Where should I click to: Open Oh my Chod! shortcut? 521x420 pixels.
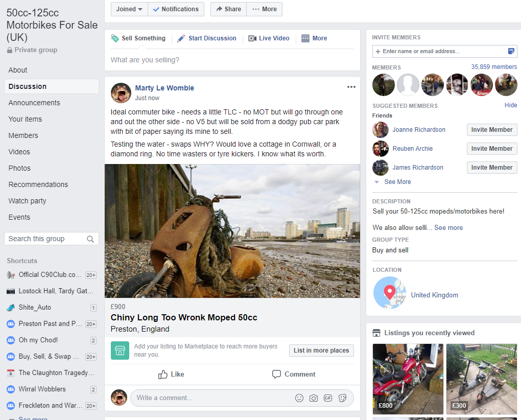pos(52,340)
